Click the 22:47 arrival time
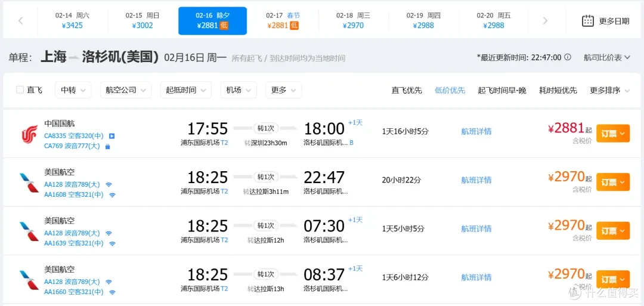The image size is (644, 306). pyautogui.click(x=324, y=177)
